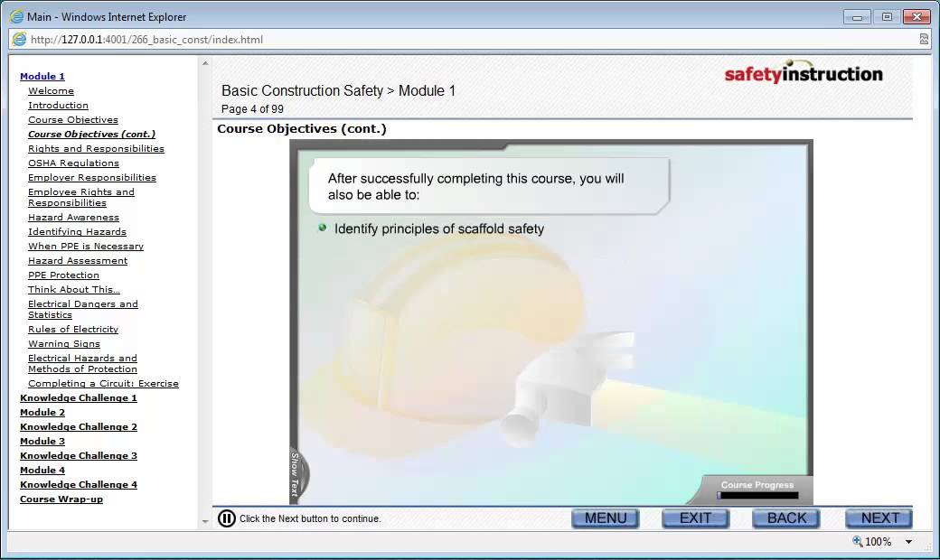Open Electrical Hazards and Methods of Protection
Screen dimensions: 940x560
(x=83, y=364)
